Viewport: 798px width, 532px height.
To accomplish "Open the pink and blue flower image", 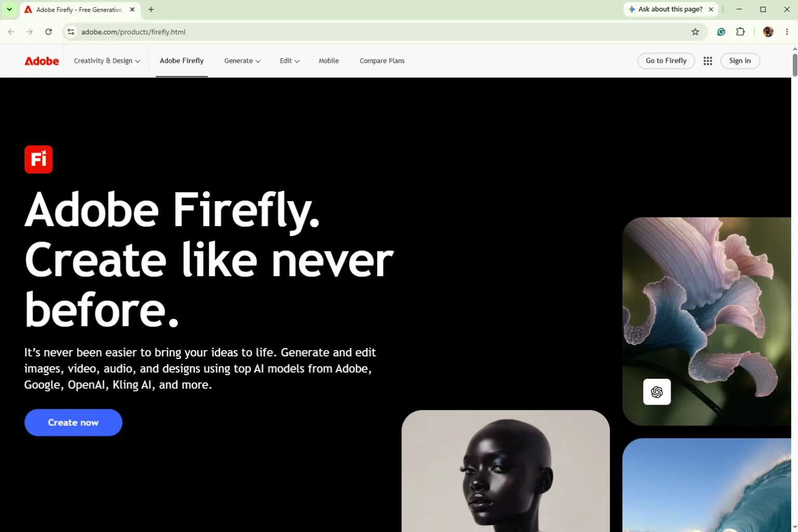I will pos(707,321).
